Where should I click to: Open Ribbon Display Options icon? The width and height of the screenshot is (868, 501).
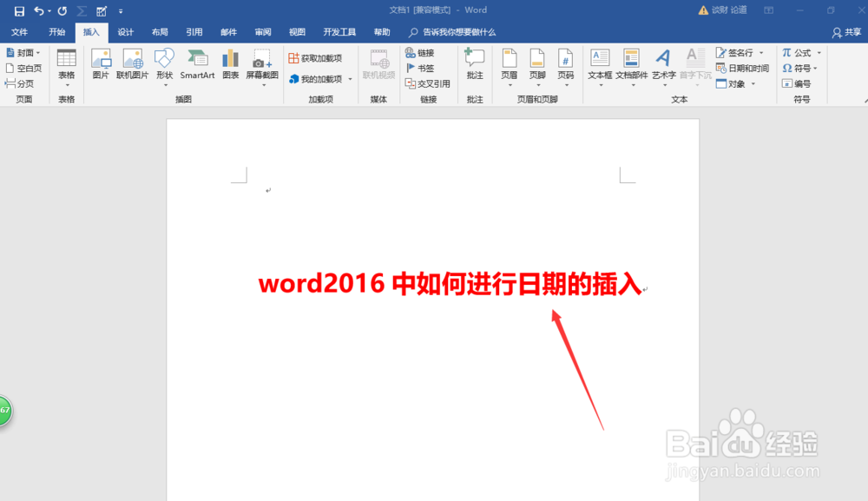point(769,10)
